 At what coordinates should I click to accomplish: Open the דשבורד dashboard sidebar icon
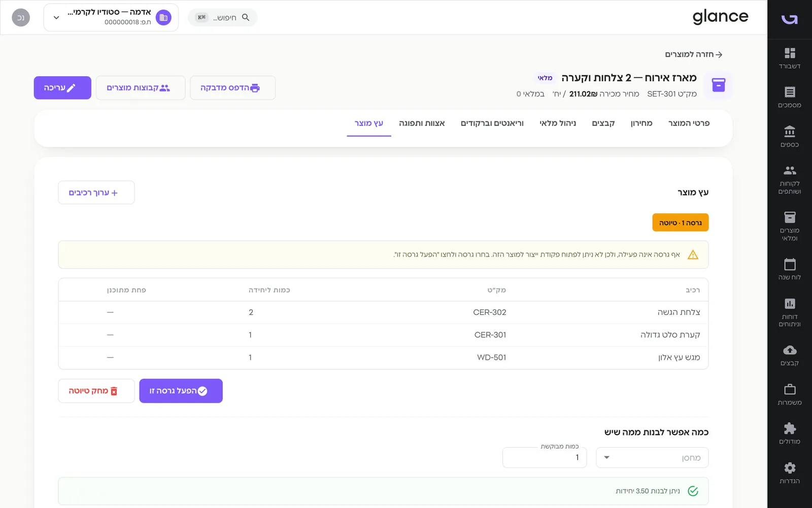pyautogui.click(x=789, y=58)
